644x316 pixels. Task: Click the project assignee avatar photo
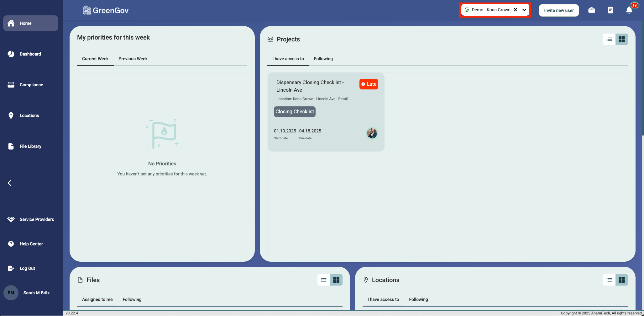(372, 133)
